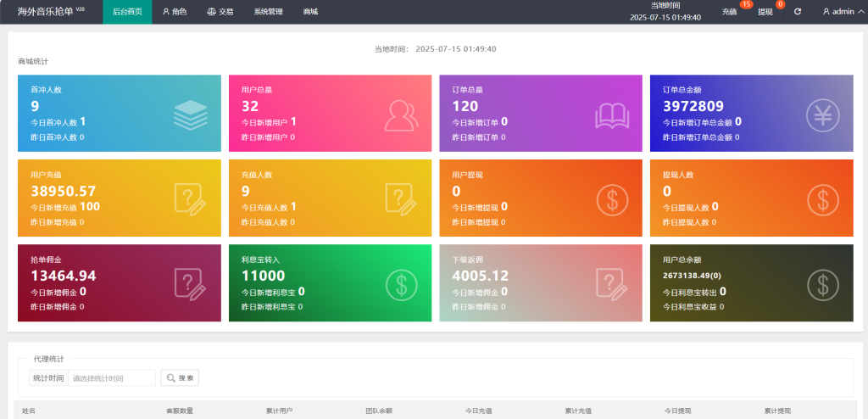Click the edit document icon in 用户充值 card
This screenshot has width=868, height=419.
[x=191, y=199]
